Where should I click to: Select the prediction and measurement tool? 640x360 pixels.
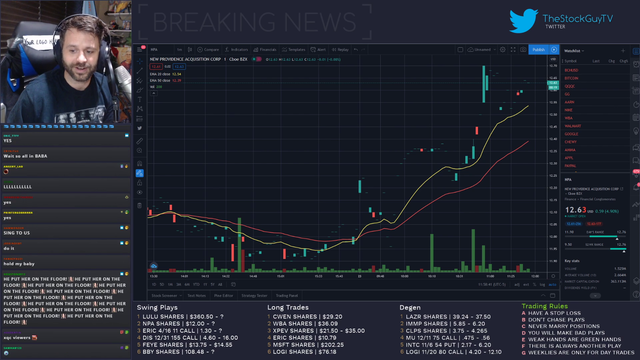tap(140, 118)
